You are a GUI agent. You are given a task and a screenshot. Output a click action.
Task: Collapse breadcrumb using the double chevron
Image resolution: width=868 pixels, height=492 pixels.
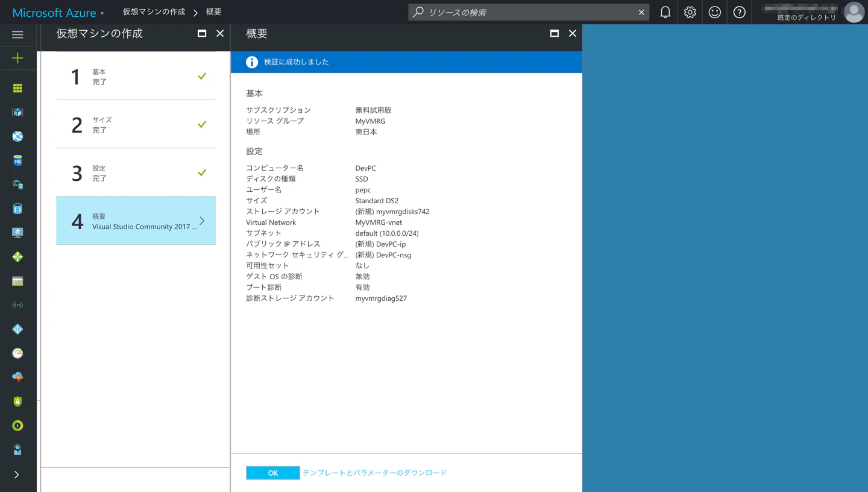pyautogui.click(x=102, y=13)
